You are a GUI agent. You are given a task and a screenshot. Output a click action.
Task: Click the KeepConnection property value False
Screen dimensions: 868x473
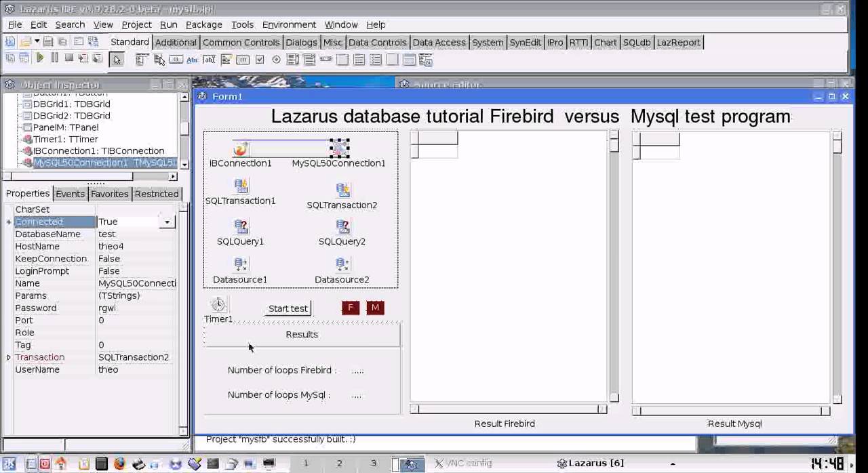(136, 259)
